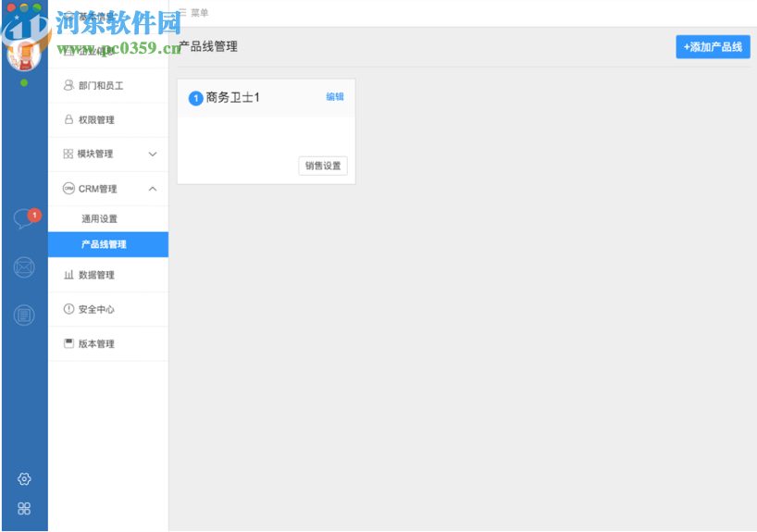The image size is (757, 532).
Task: Click the green online status dot
Action: [24, 83]
